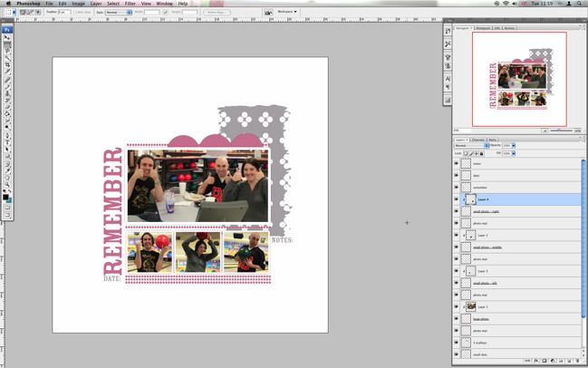Image resolution: width=588 pixels, height=368 pixels.
Task: Select the Rectangular Marquee tool in toolbox
Action: click(7, 44)
